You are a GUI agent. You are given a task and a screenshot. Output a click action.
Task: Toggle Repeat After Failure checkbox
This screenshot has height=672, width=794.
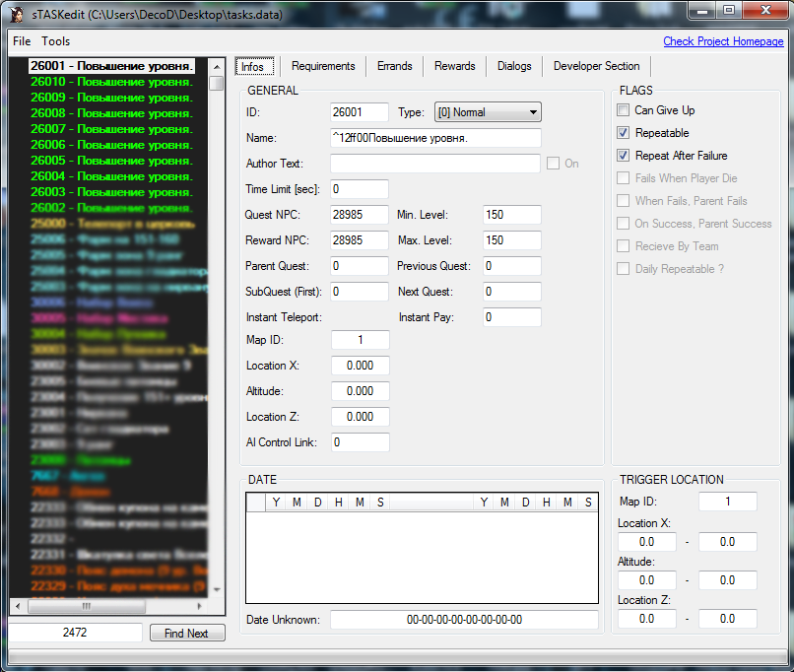click(623, 156)
